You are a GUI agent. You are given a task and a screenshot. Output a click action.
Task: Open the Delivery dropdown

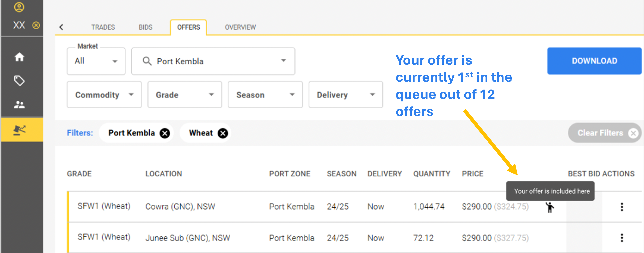[346, 95]
